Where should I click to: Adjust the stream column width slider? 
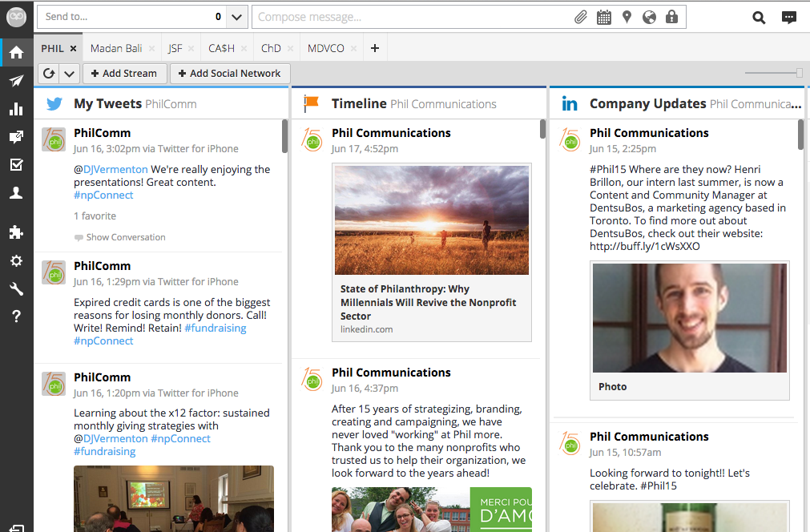[799, 73]
